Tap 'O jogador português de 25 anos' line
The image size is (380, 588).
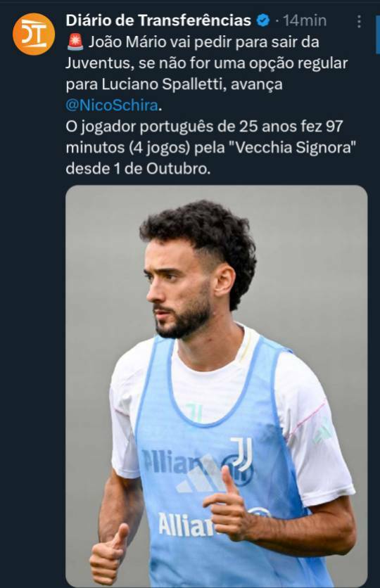pyautogui.click(x=205, y=127)
